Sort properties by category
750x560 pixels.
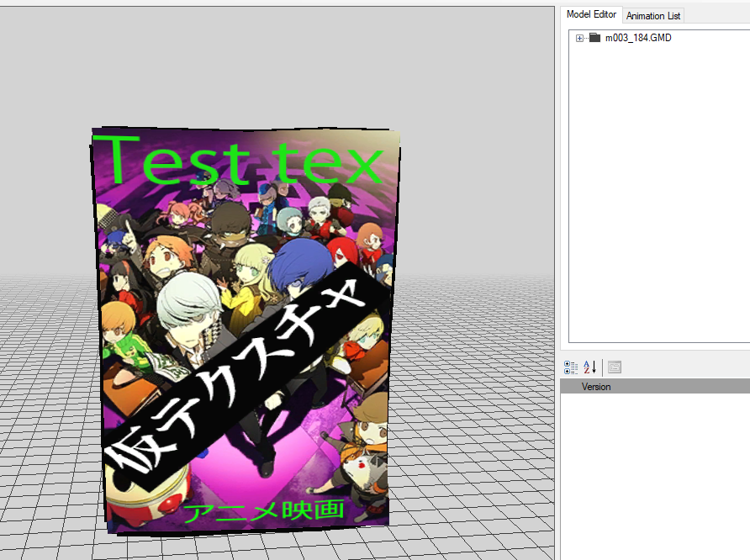click(571, 367)
